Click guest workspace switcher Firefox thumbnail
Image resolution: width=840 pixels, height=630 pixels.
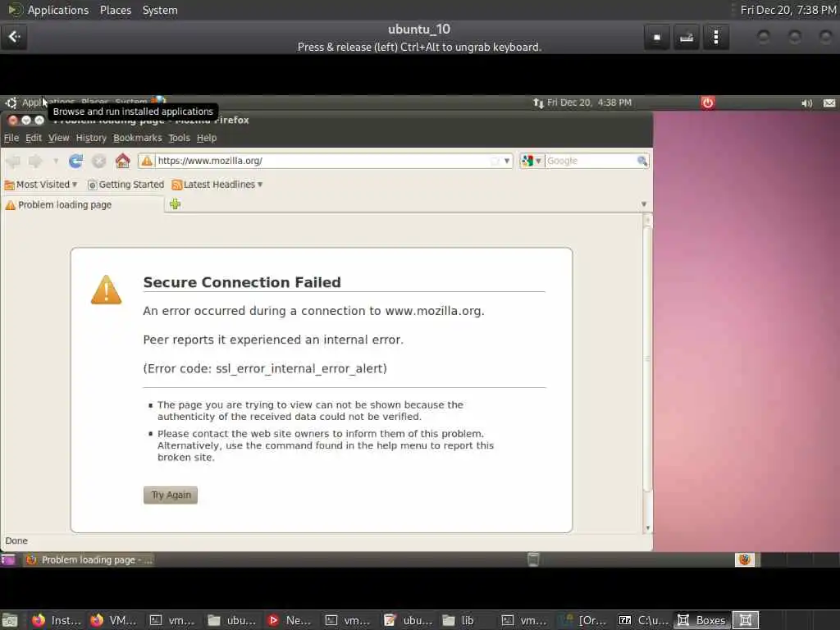[x=745, y=559]
